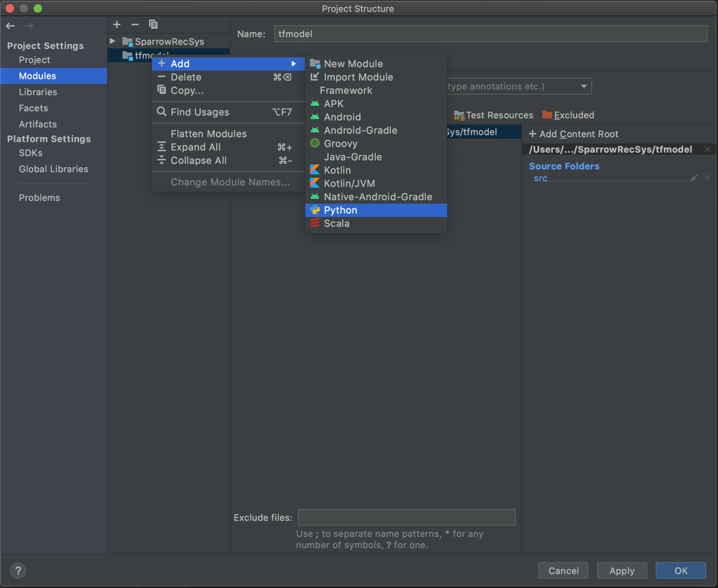This screenshot has height=588, width=718.
Task: Click the help question mark button
Action: pos(18,570)
